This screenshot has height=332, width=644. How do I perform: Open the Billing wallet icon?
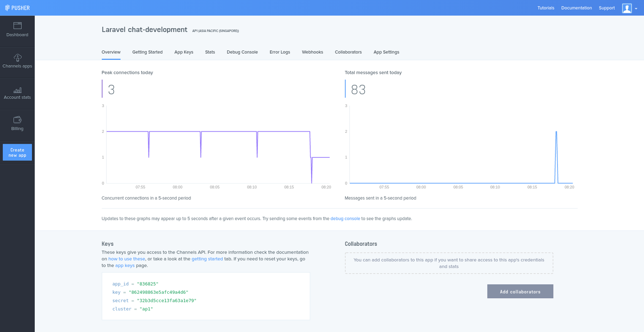coord(18,120)
